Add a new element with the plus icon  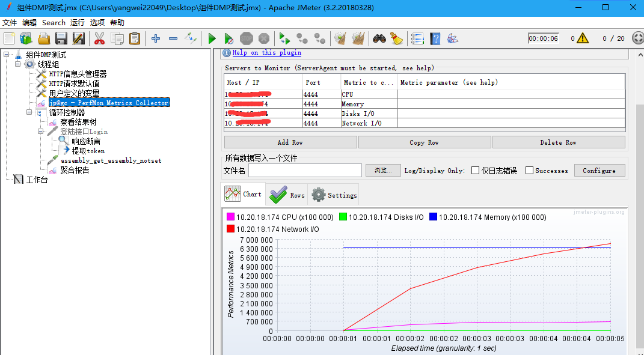(155, 38)
